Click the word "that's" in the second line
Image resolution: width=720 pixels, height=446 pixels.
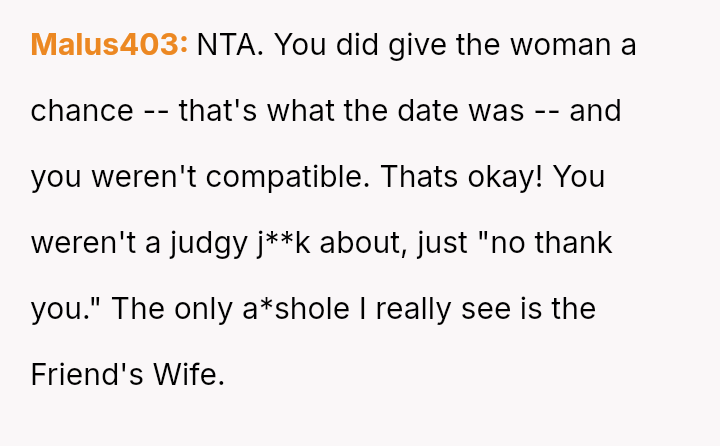point(219,111)
